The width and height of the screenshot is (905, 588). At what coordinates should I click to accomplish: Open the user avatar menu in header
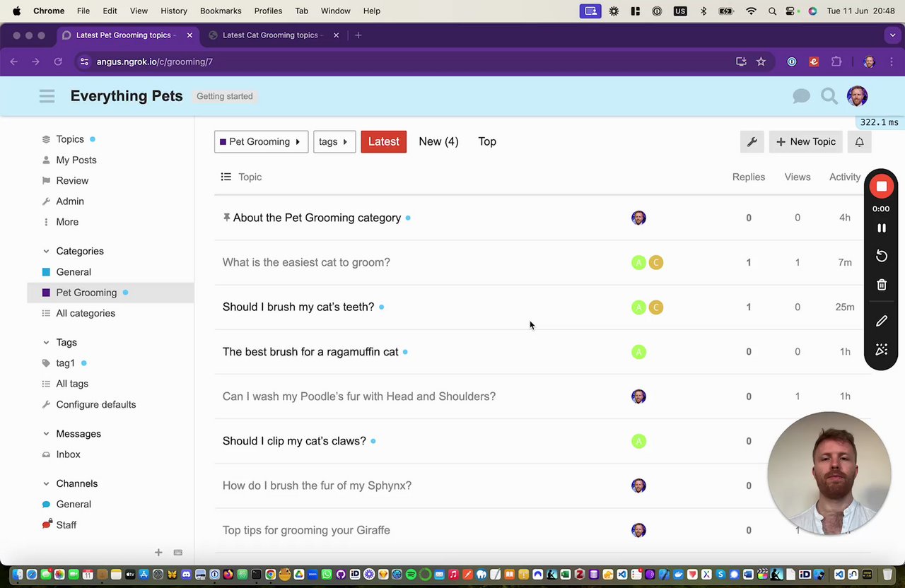pos(857,96)
